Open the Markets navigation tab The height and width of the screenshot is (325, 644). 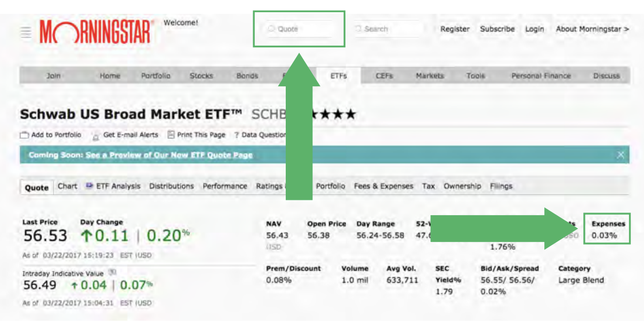tap(430, 76)
